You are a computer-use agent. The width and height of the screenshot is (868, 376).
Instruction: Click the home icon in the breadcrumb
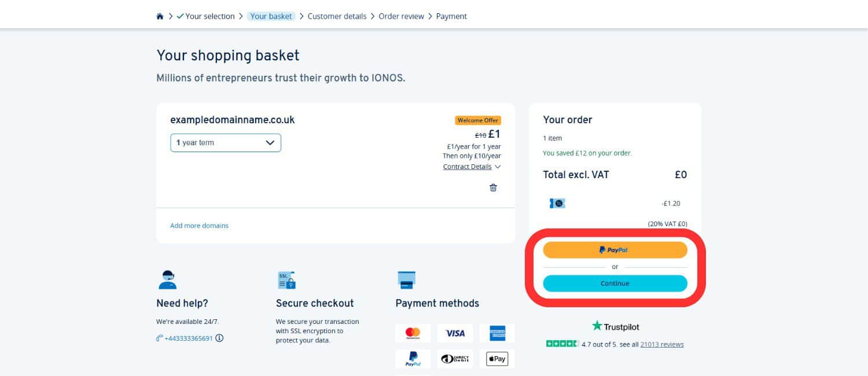pyautogui.click(x=159, y=16)
